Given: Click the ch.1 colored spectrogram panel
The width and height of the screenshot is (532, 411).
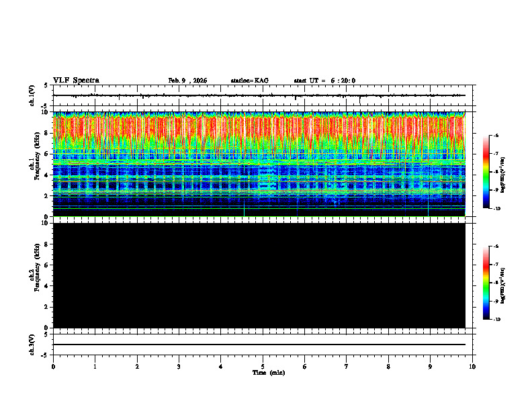Looking at the screenshot, I should (259, 164).
